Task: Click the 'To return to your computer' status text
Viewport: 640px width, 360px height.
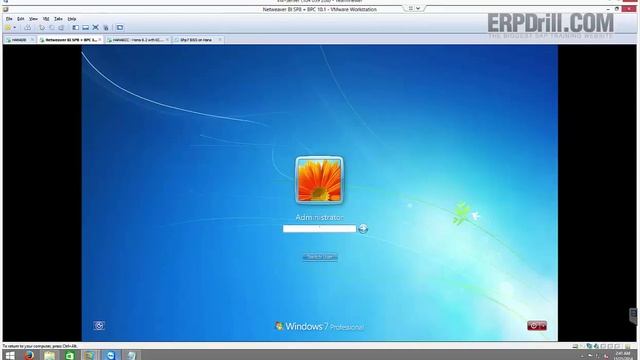Action: [40, 346]
